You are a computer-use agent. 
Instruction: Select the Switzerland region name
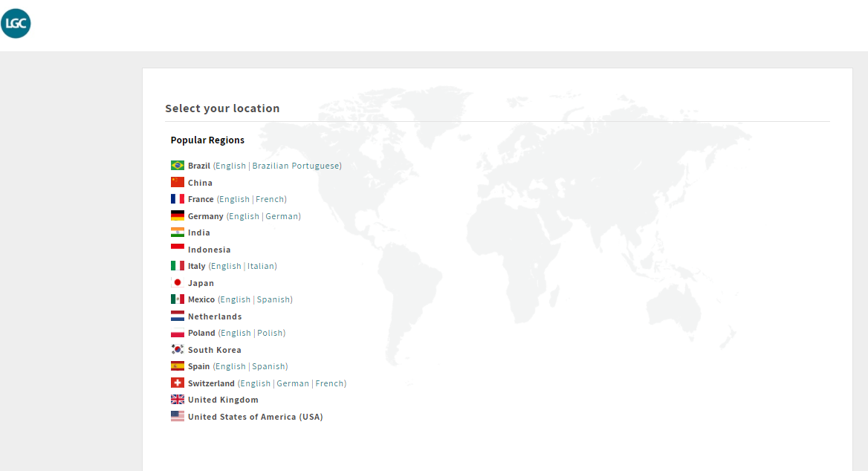pyautogui.click(x=211, y=383)
